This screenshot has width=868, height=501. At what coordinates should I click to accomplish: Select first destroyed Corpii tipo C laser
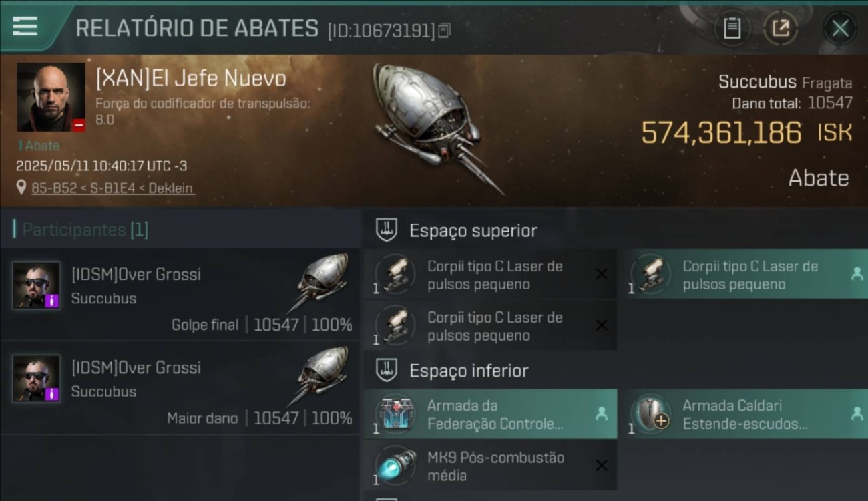(x=490, y=275)
